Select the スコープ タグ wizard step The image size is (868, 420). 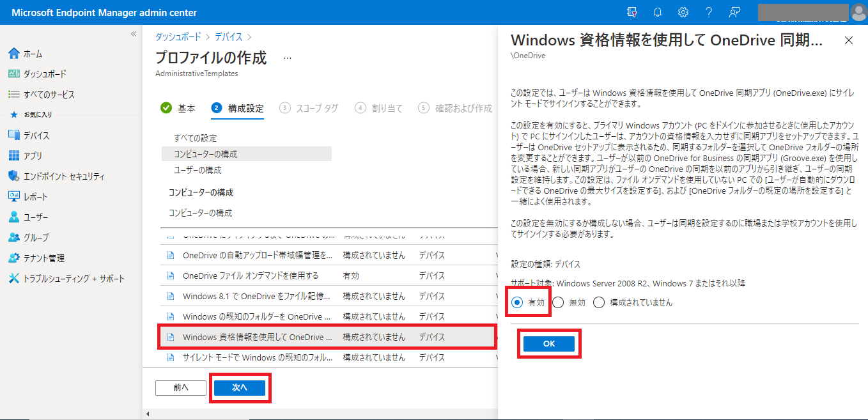(309, 108)
